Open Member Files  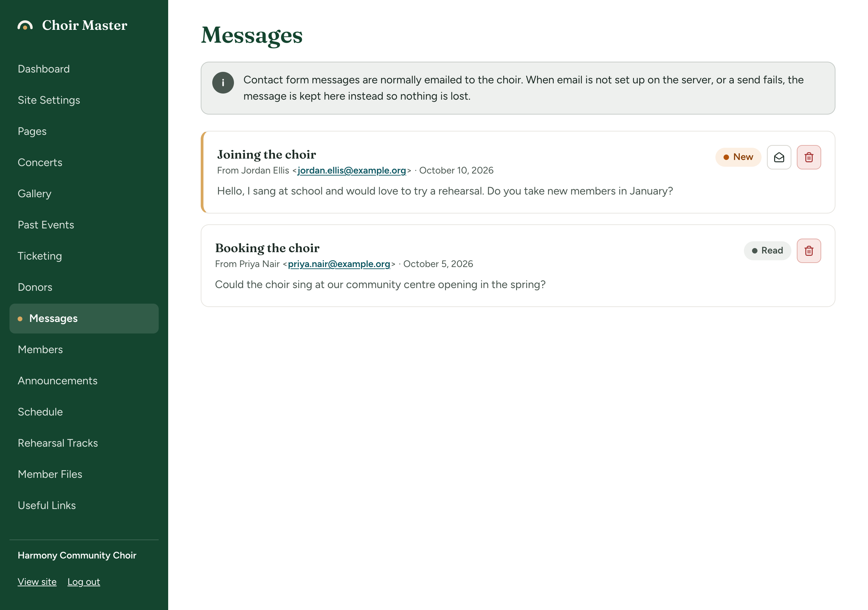[84, 474]
